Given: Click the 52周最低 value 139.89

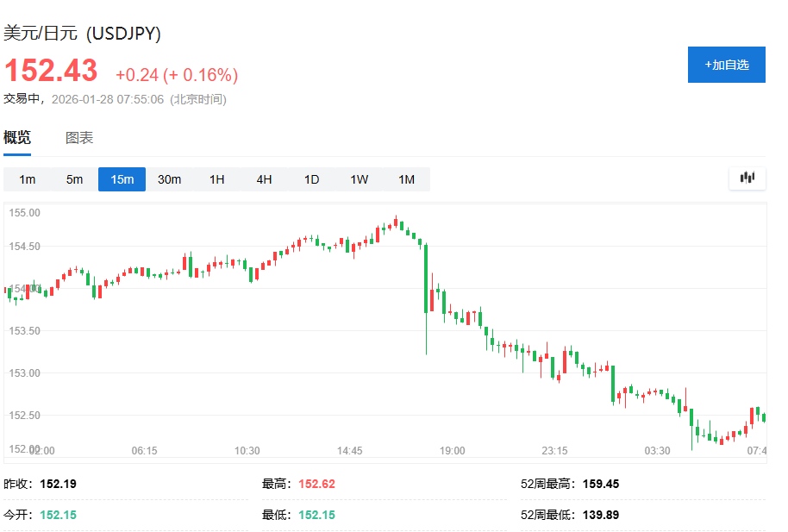Looking at the screenshot, I should pyautogui.click(x=601, y=515).
